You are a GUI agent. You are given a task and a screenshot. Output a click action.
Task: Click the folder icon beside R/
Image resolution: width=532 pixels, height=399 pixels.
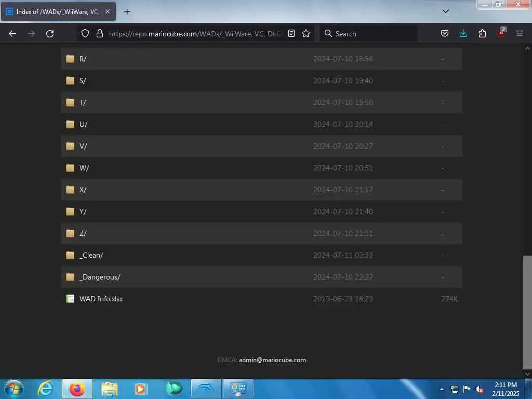click(x=70, y=59)
